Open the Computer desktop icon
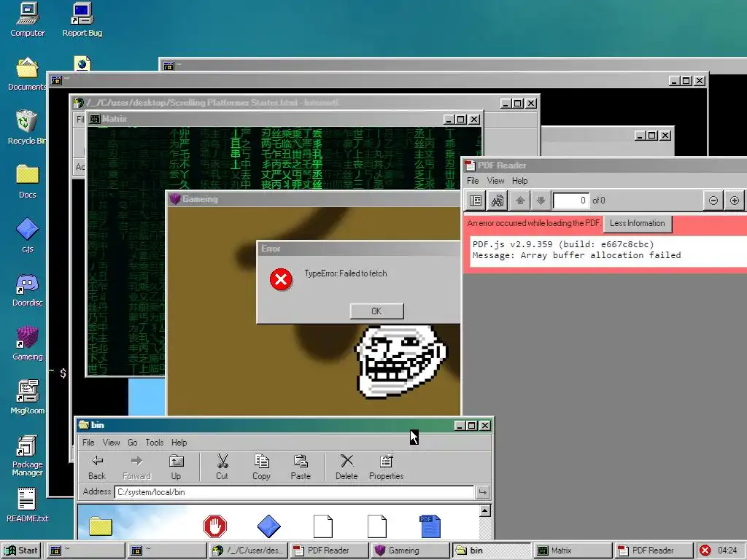The width and height of the screenshot is (747, 560). (x=27, y=20)
